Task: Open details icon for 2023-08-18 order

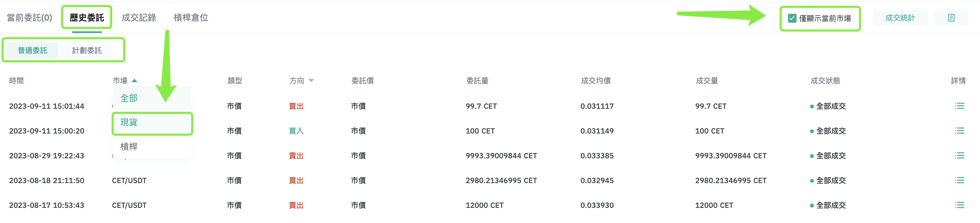Action: [959, 180]
